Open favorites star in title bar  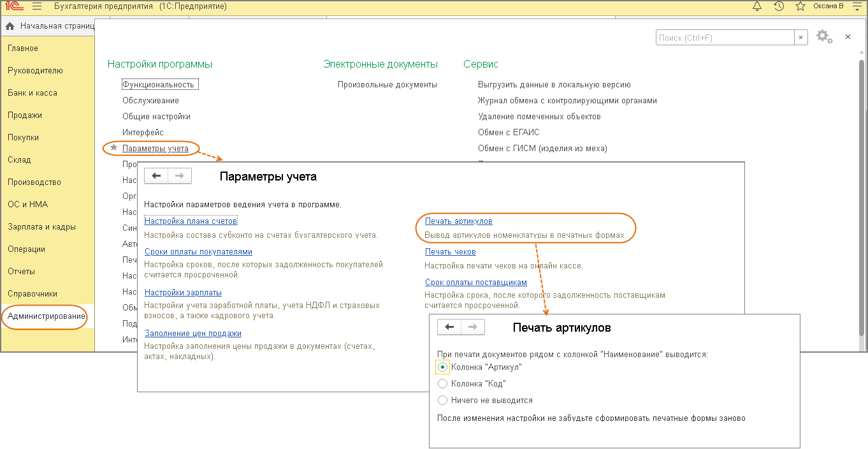pyautogui.click(x=800, y=6)
